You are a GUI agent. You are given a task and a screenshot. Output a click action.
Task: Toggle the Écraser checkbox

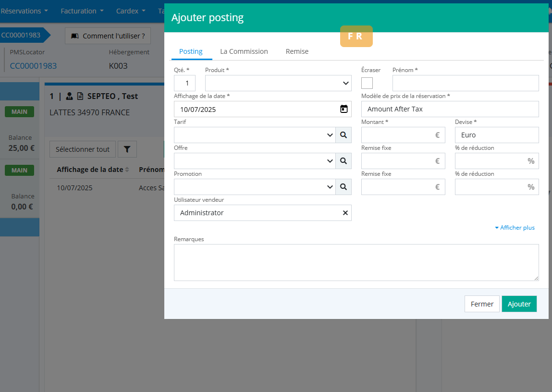(367, 83)
